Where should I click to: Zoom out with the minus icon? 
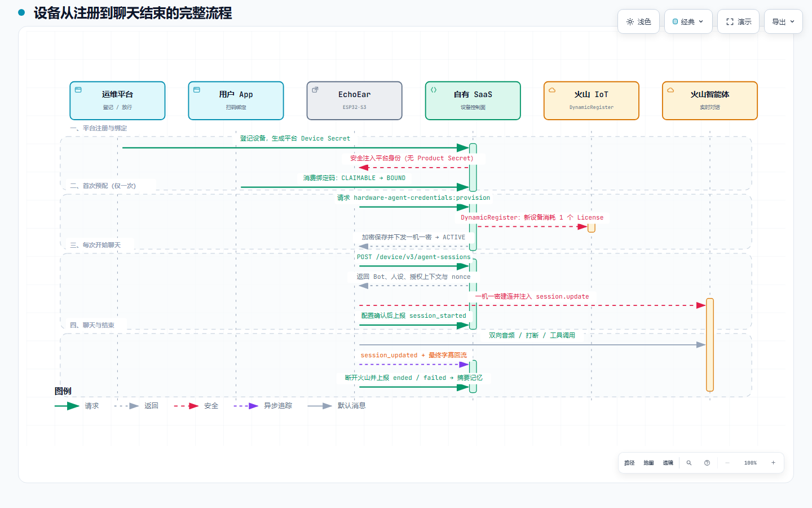pyautogui.click(x=727, y=463)
